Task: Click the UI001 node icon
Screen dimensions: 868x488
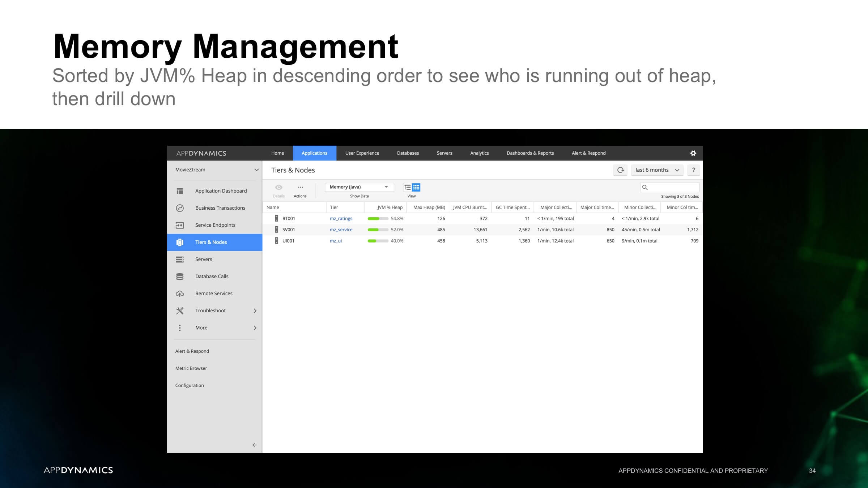Action: [x=277, y=241]
